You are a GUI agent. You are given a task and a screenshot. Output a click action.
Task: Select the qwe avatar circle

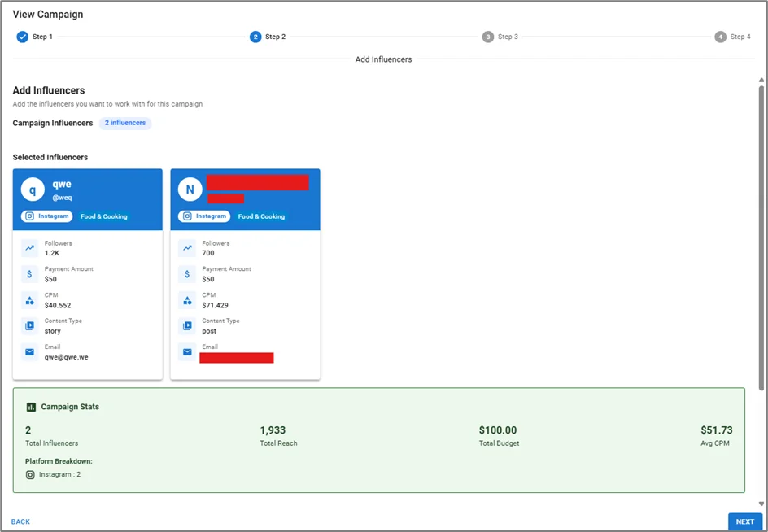coord(33,190)
